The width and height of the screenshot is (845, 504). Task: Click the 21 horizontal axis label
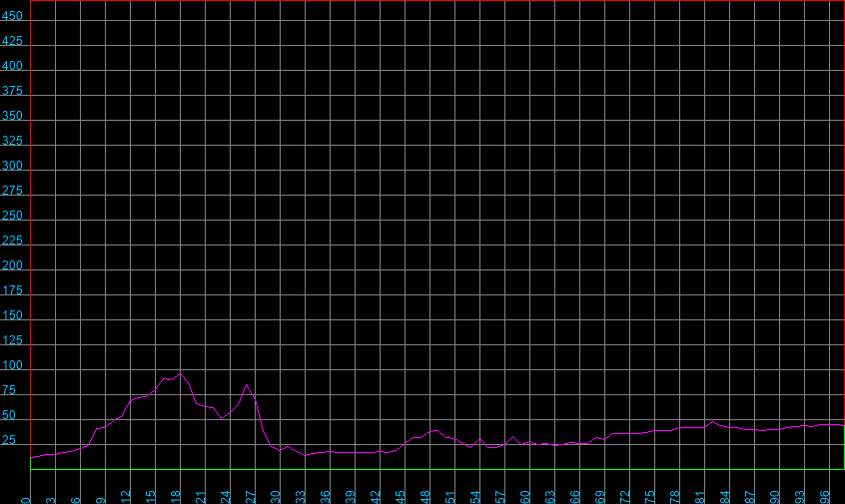tap(201, 497)
